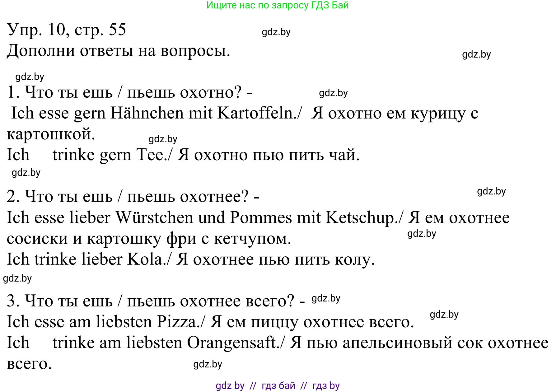
Task: Click the 'Ich trinke gern Tee' sentence
Action: [87, 155]
